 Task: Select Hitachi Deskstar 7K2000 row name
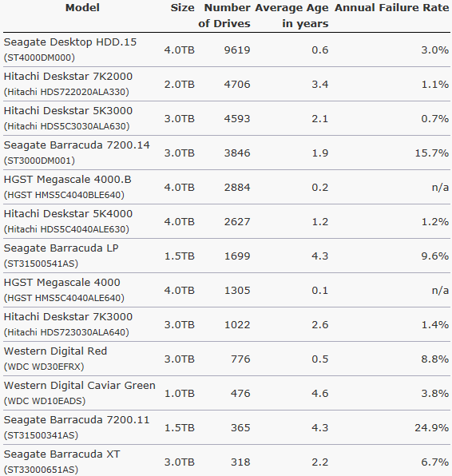[68, 76]
